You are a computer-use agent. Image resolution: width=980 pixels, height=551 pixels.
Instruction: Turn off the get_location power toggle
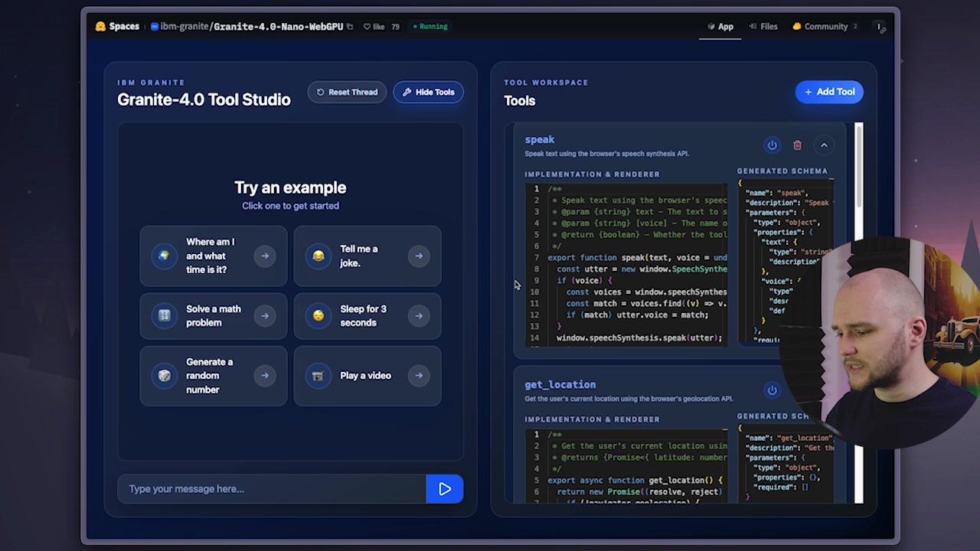pyautogui.click(x=772, y=390)
